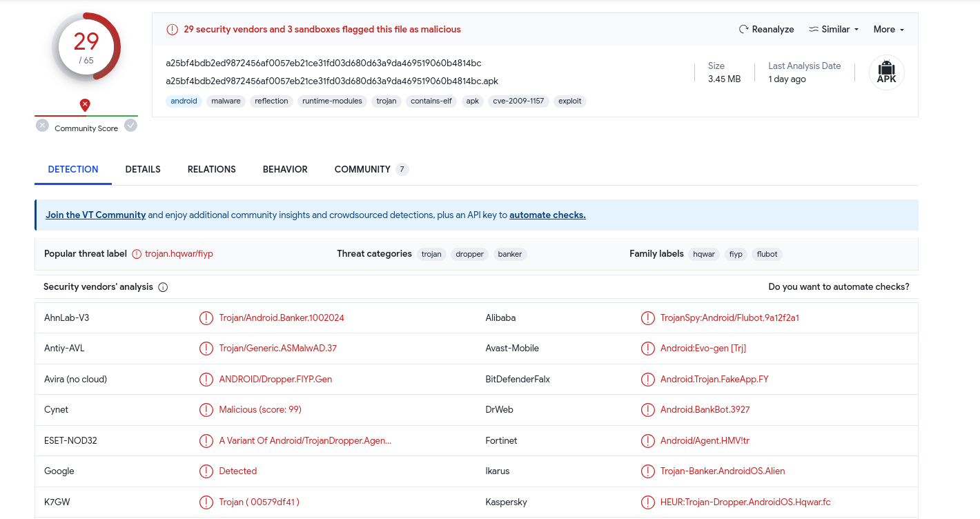Click the banker threat category chip
The height and width of the screenshot is (519, 980).
coord(510,255)
